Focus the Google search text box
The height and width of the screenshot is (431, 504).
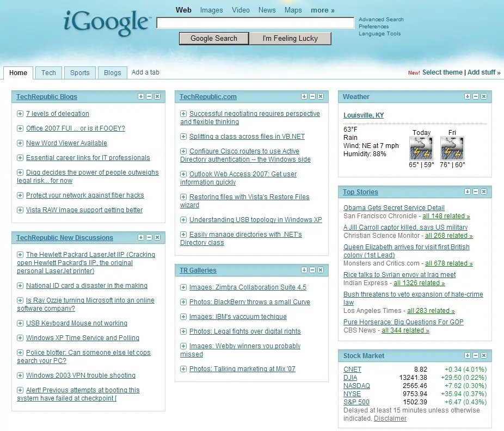pyautogui.click(x=255, y=23)
